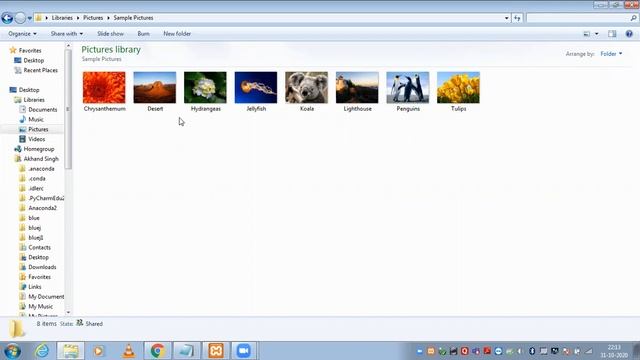Open the .conda folder
The height and width of the screenshot is (360, 640).
click(37, 178)
